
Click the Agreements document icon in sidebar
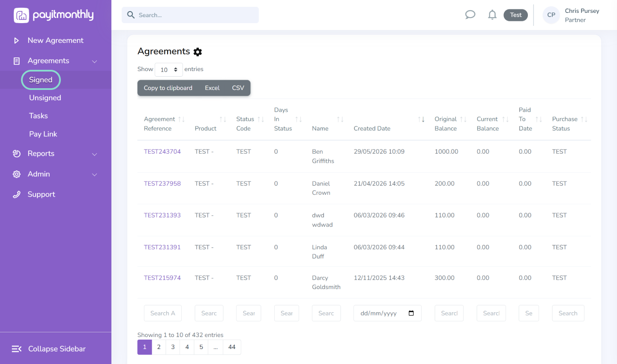click(x=17, y=61)
